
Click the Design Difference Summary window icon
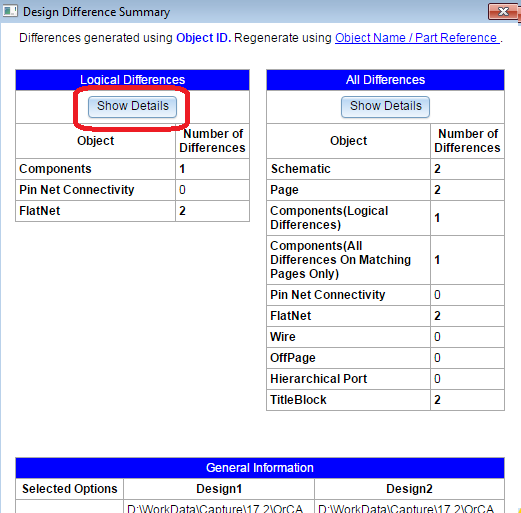click(x=10, y=11)
